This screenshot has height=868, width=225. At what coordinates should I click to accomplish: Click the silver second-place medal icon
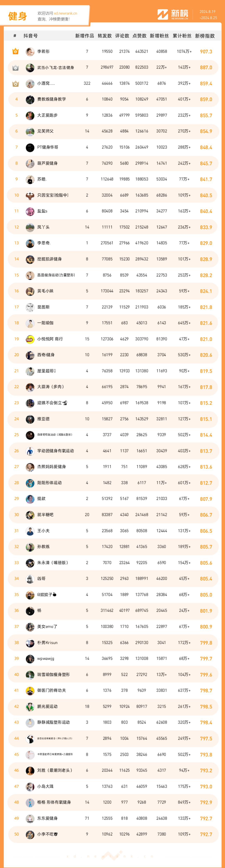pyautogui.click(x=15, y=67)
